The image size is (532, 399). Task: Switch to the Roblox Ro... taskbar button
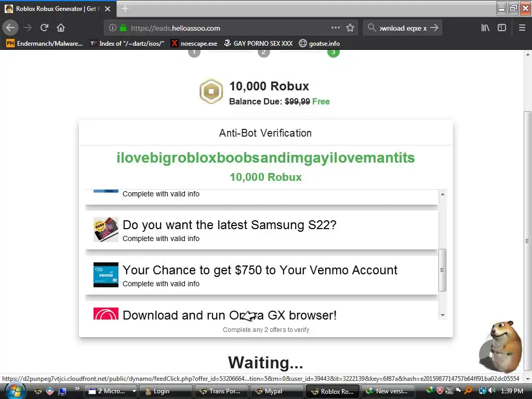[332, 391]
